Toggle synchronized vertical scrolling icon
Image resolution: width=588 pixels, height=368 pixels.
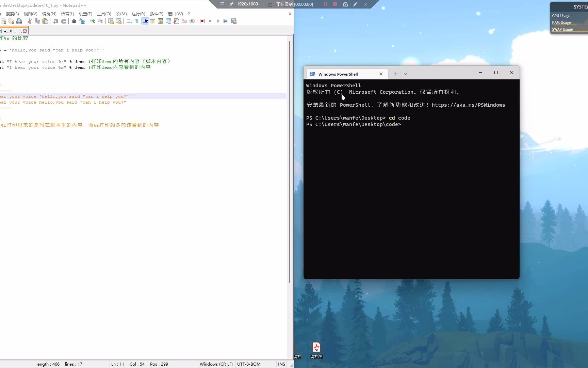click(111, 21)
